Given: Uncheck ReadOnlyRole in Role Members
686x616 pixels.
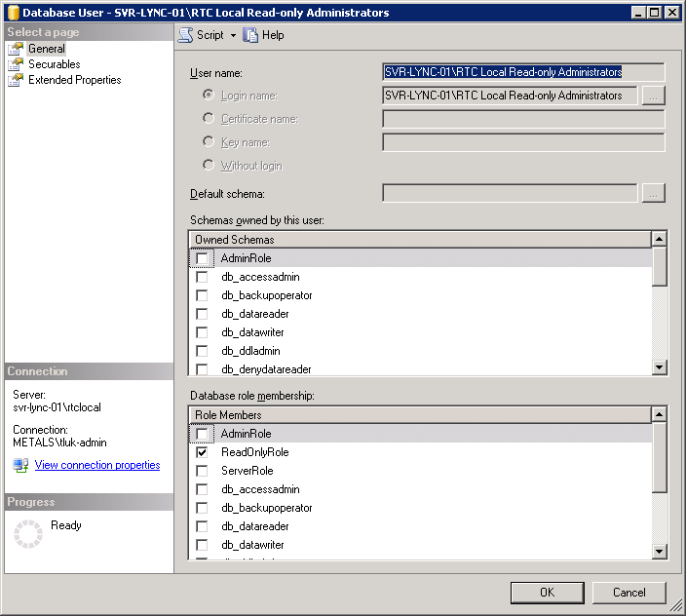Looking at the screenshot, I should (202, 452).
